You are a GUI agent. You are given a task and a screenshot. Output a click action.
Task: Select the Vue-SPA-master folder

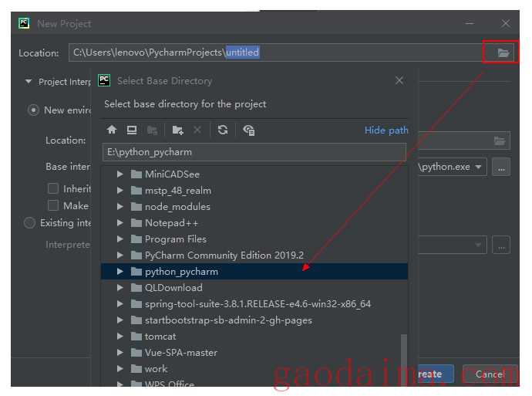click(x=181, y=353)
